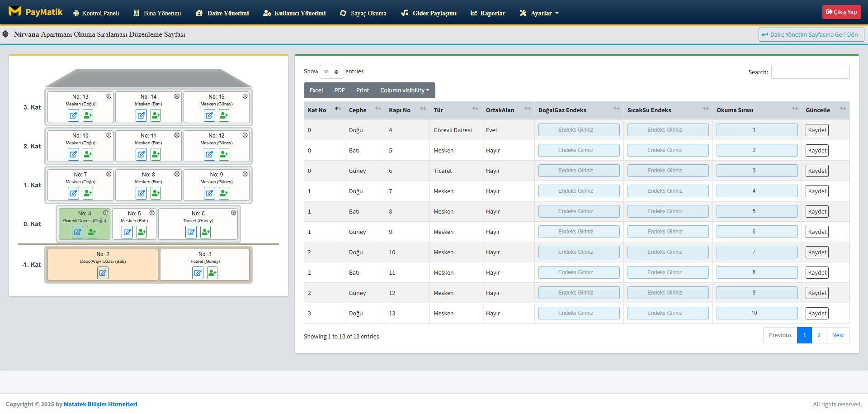
Task: Open the Sayaç Okuma menu
Action: point(363,13)
